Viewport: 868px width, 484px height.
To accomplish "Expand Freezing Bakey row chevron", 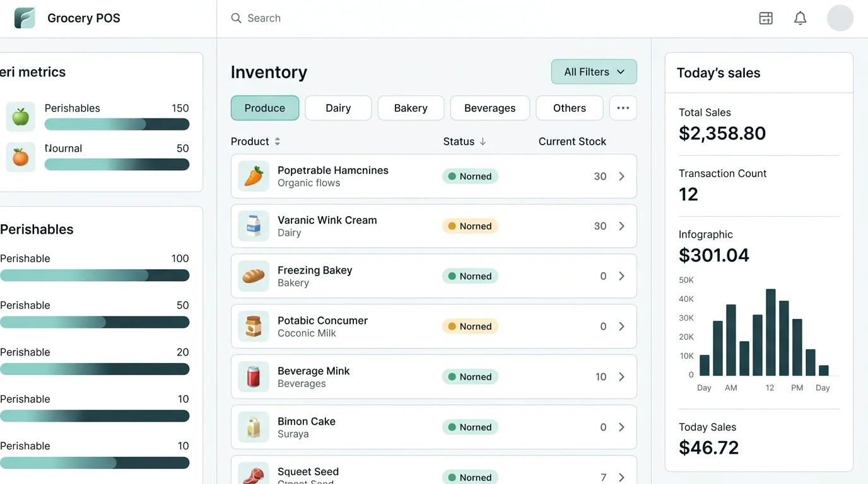I will tap(621, 276).
